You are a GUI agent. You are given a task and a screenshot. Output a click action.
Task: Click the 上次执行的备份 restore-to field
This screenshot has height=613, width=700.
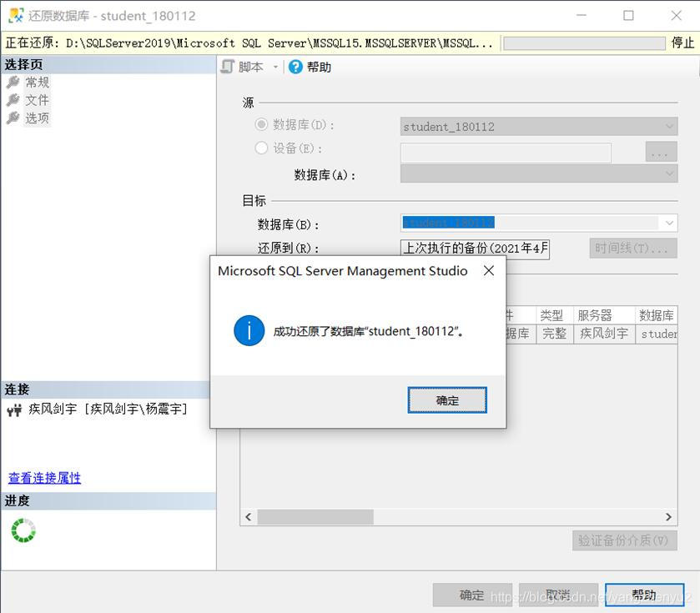pyautogui.click(x=475, y=249)
